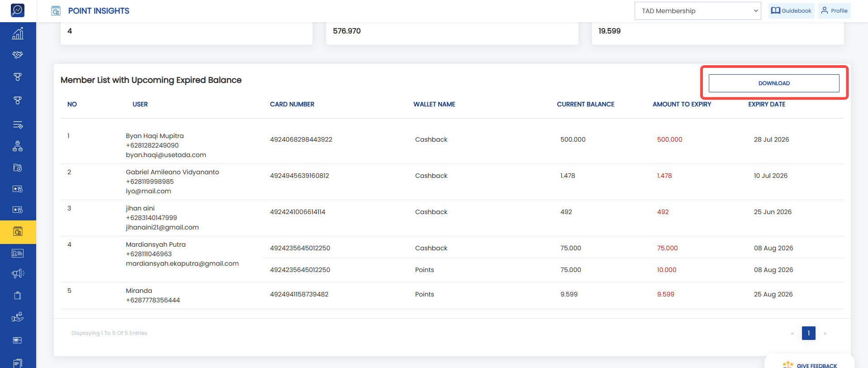Open the handshake sidebar icon
The width and height of the screenshot is (868, 368).
pos(18,55)
